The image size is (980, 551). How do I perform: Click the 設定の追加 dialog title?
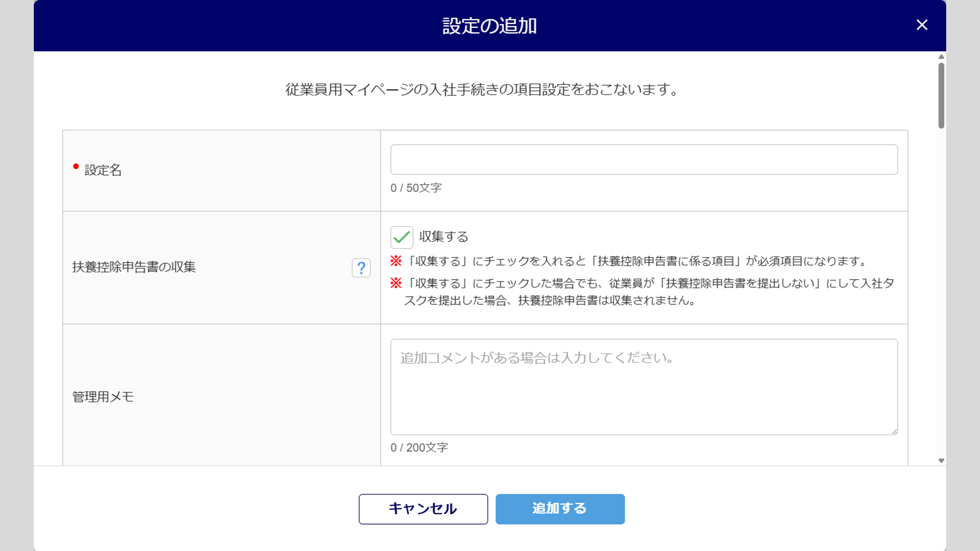(490, 26)
